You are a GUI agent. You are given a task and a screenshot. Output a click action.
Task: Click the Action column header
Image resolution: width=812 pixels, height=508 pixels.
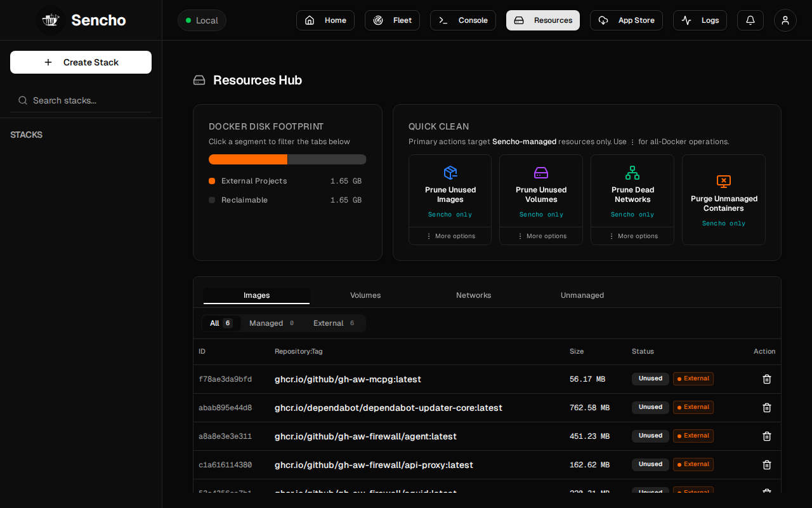pyautogui.click(x=764, y=351)
